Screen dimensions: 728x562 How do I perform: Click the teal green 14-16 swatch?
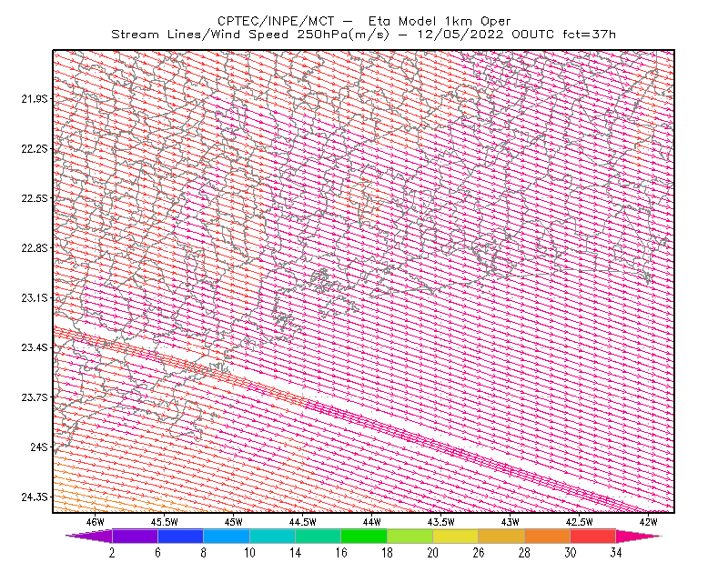click(x=318, y=536)
